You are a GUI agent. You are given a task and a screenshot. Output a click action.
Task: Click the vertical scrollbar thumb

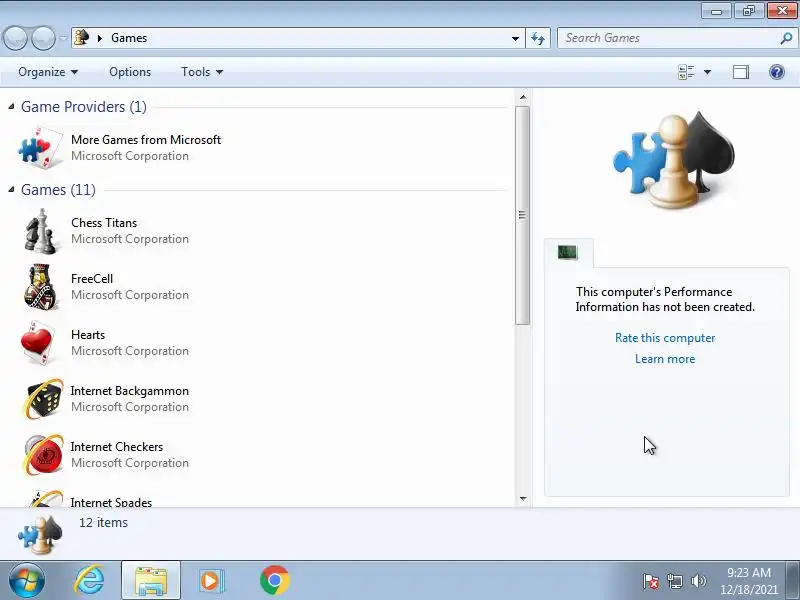[x=522, y=215]
